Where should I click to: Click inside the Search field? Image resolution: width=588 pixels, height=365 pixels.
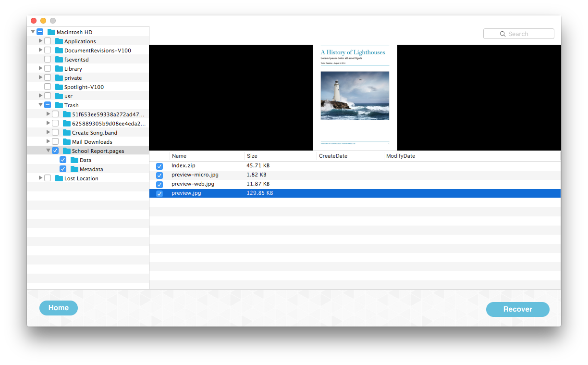(519, 34)
